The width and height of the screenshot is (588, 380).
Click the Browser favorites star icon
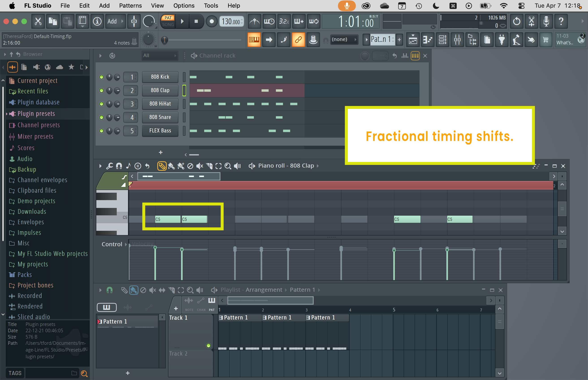click(71, 67)
